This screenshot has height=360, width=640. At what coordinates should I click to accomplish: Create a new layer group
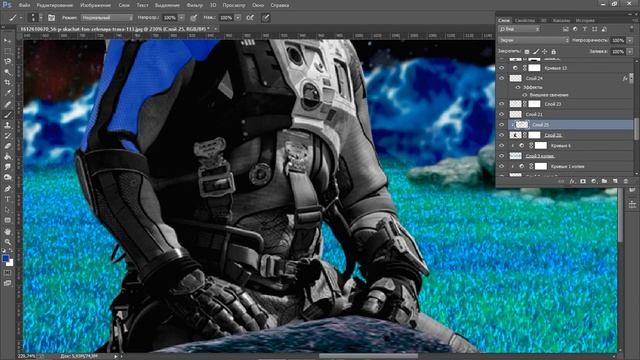604,181
